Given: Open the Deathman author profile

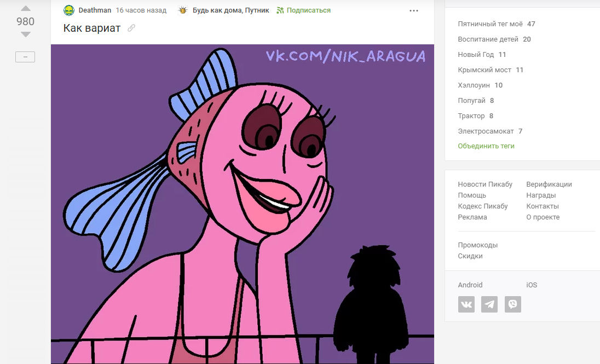Looking at the screenshot, I should [95, 10].
